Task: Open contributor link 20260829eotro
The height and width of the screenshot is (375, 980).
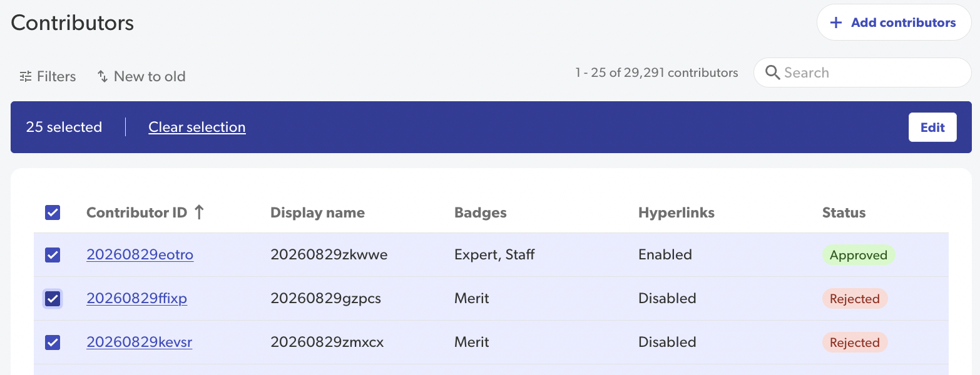Action: pyautogui.click(x=140, y=255)
